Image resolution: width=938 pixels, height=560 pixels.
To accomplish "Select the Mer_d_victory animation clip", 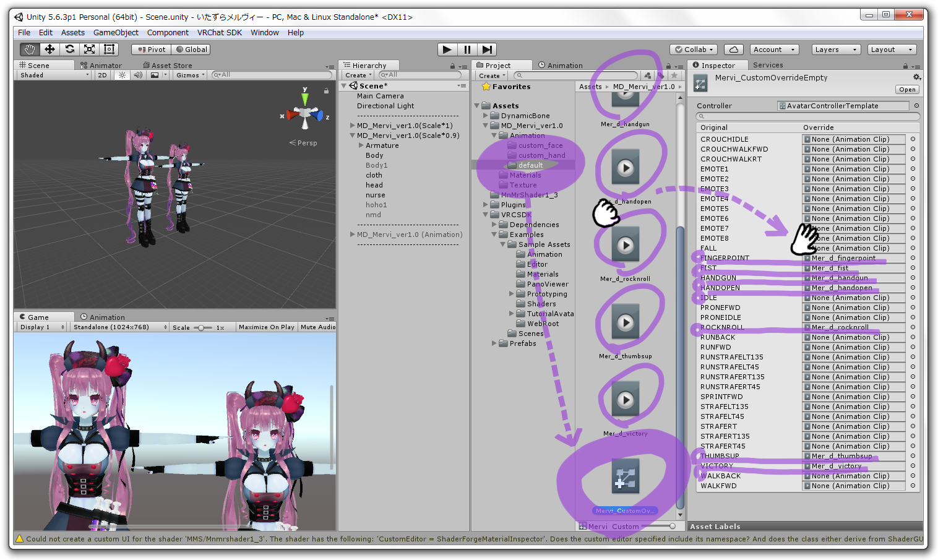I will tap(626, 400).
